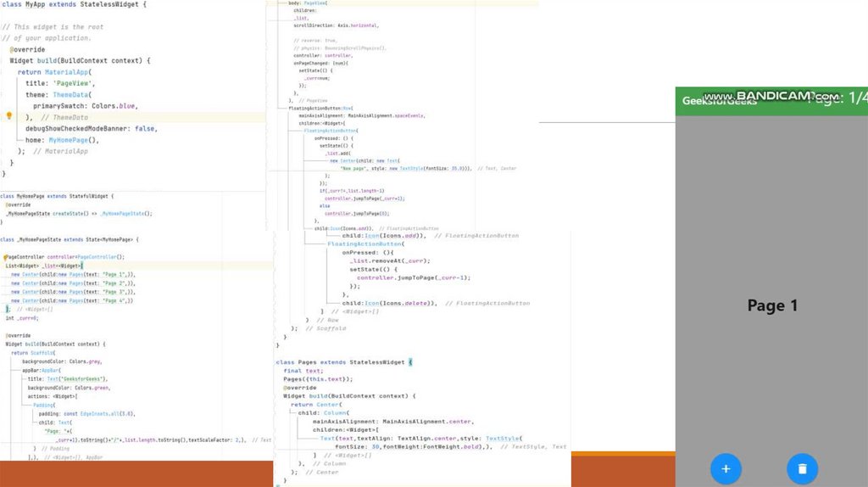
Task: Click the PageController declaration line
Action: coord(64,256)
